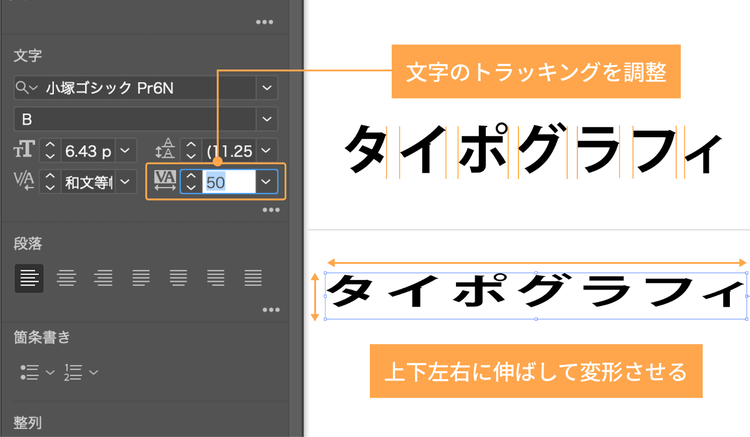Click the leading icon
The image size is (750, 437).
165,149
